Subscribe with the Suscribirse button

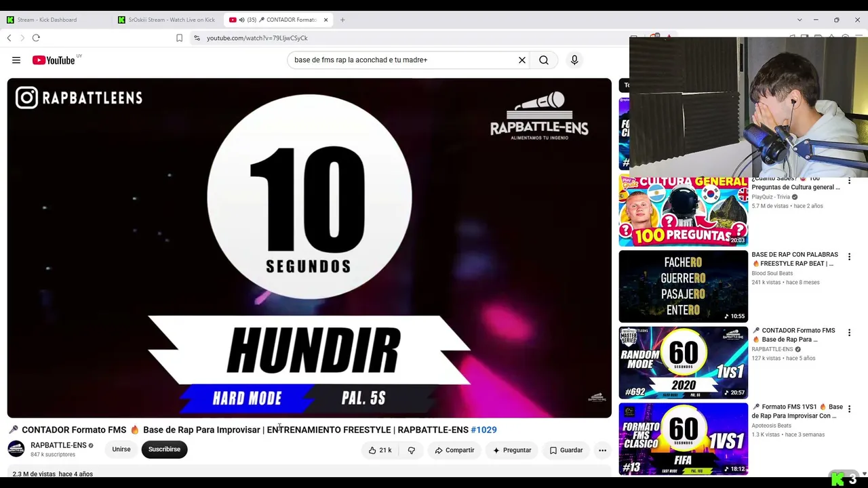(x=164, y=449)
